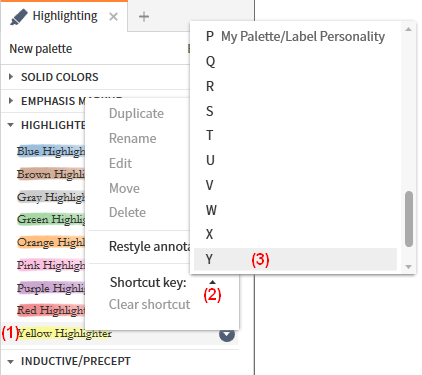Click the highlighter pen tab icon
Image resolution: width=422 pixels, height=375 pixels.
click(19, 17)
